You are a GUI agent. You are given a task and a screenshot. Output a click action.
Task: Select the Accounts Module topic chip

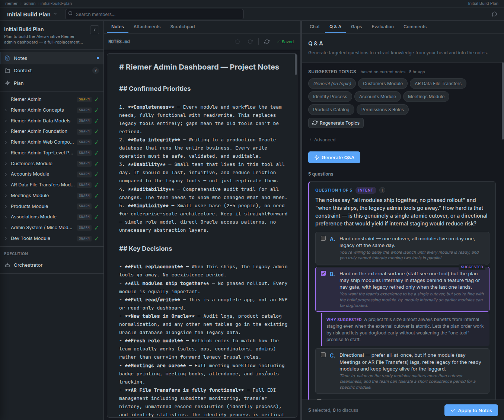[377, 97]
